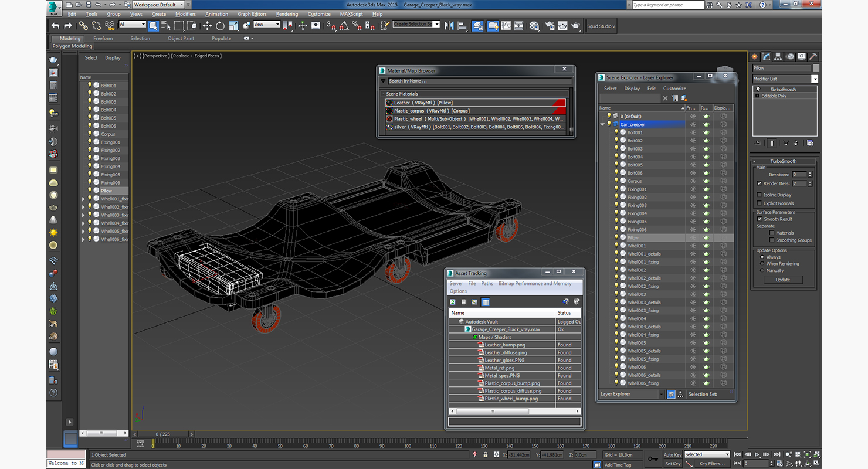Click Add Time Tag
868x469 pixels.
tap(618, 465)
